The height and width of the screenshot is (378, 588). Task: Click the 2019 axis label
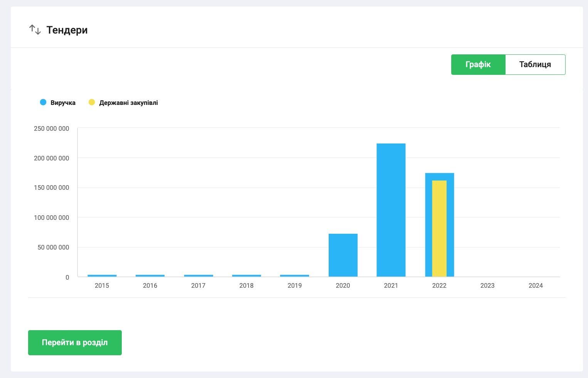pyautogui.click(x=295, y=285)
